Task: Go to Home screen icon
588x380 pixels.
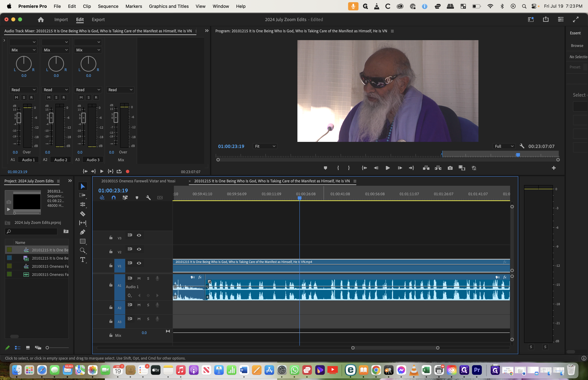Action: [41, 20]
